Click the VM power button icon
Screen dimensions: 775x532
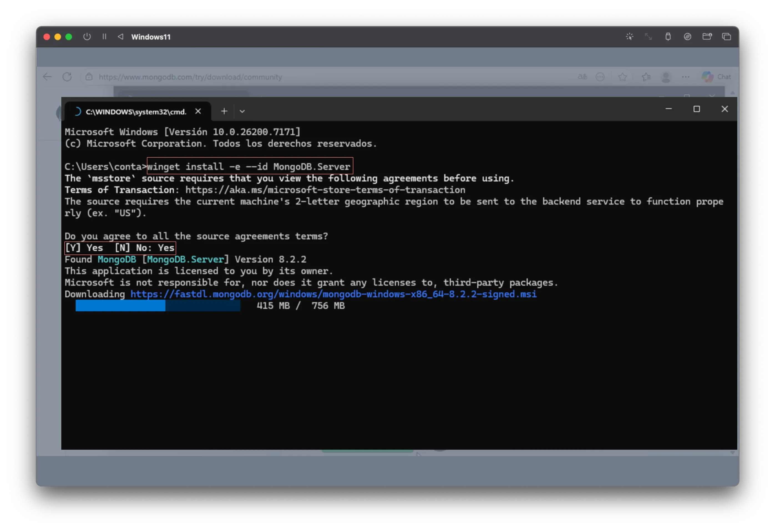87,37
